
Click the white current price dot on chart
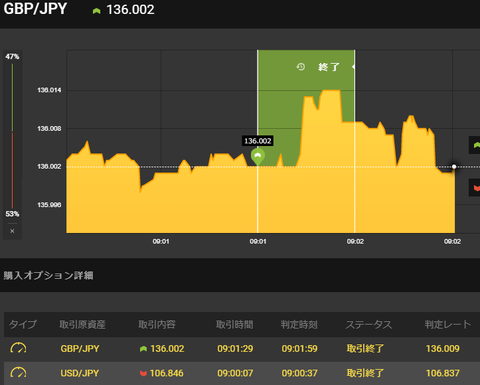pyautogui.click(x=454, y=167)
